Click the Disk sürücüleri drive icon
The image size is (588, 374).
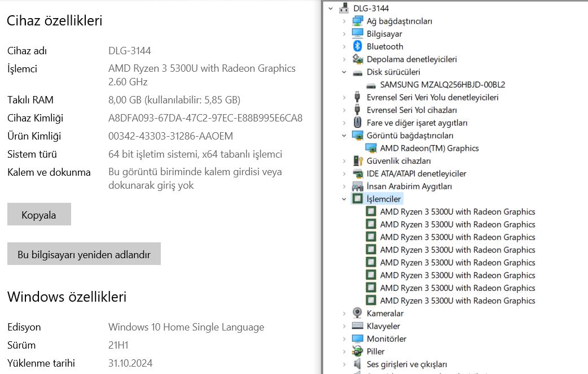pyautogui.click(x=358, y=72)
